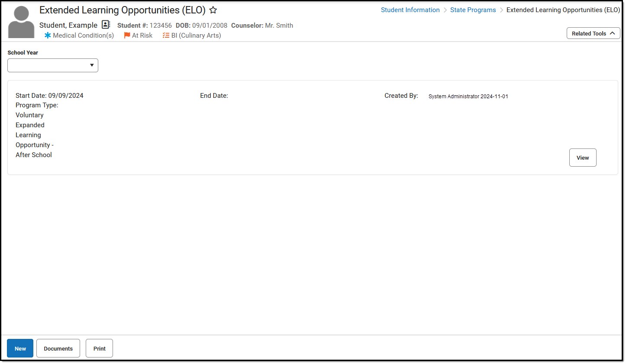Click the BI (Culinary Arts) label

196,35
